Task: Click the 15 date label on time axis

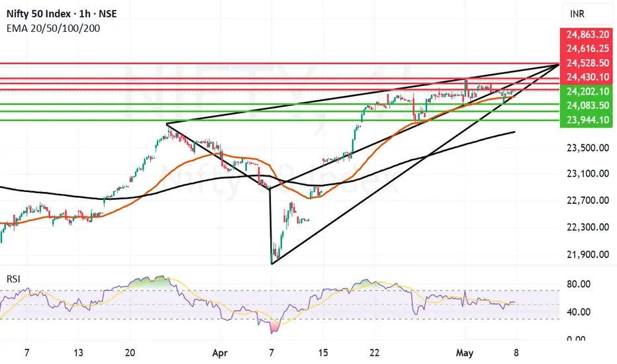Action: pyautogui.click(x=323, y=353)
